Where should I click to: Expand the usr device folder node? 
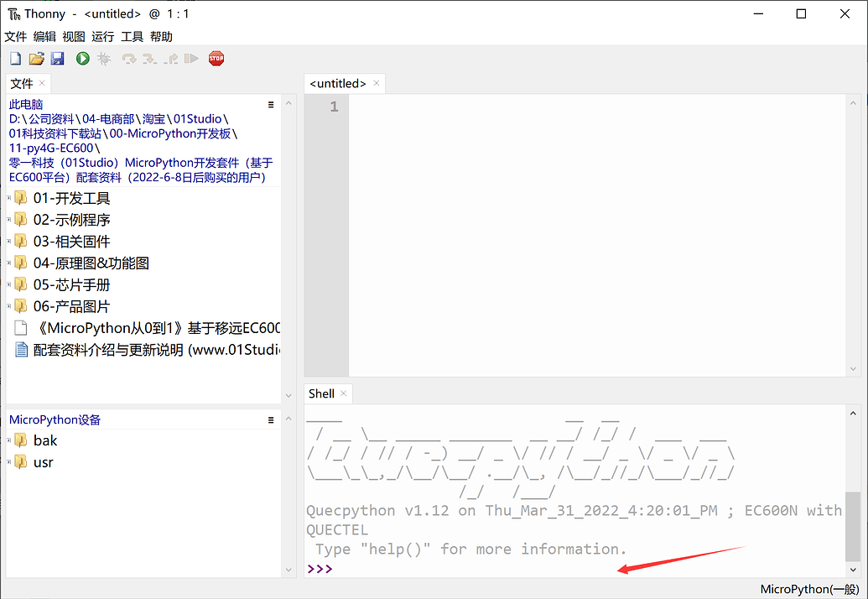pos(9,461)
